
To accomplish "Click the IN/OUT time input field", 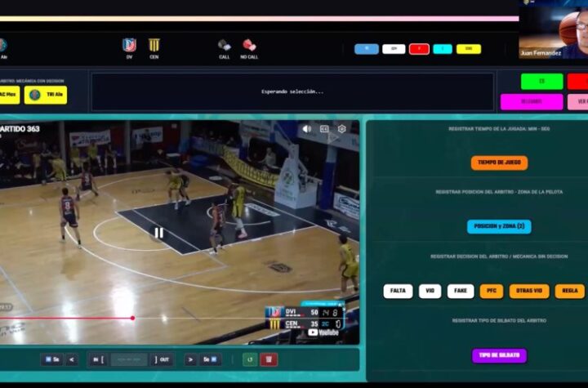I will (x=129, y=359).
